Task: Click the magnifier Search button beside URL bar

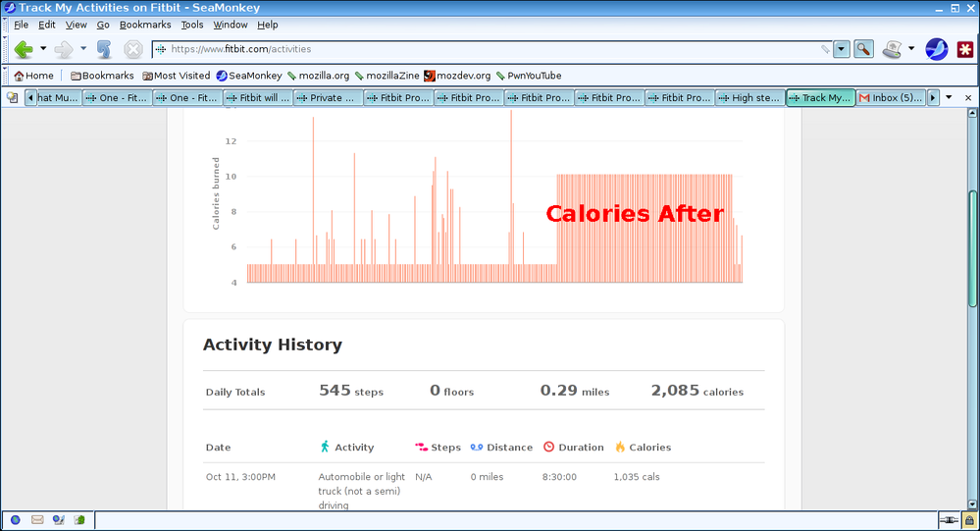Action: pyautogui.click(x=863, y=49)
